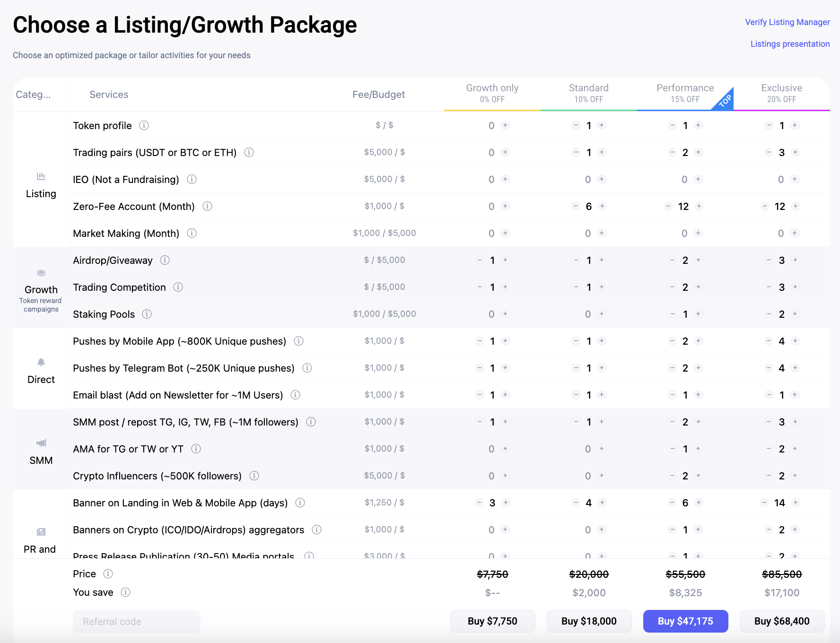The width and height of the screenshot is (840, 643).
Task: Select the SMM category megaphone icon
Action: click(x=41, y=443)
